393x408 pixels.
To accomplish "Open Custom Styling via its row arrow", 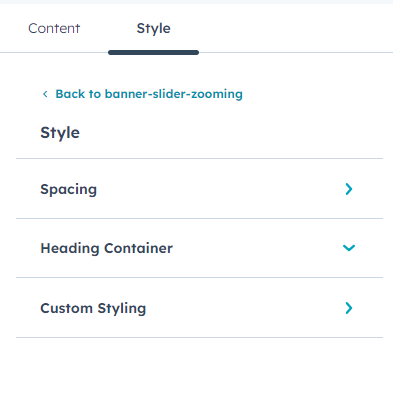I will [349, 308].
